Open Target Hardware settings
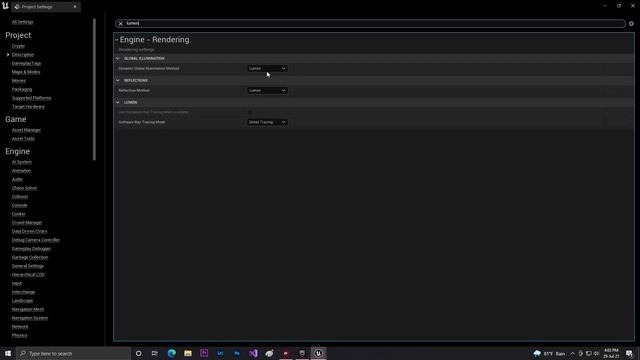The width and height of the screenshot is (640, 360). 28,107
